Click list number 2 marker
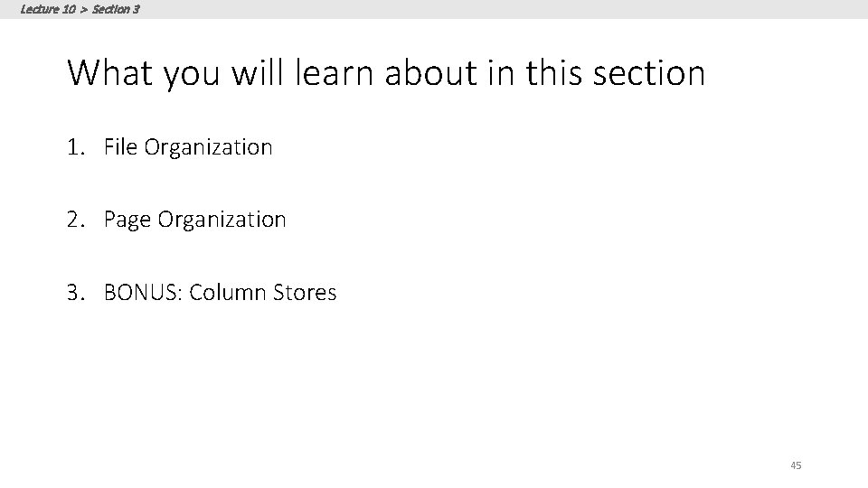868x488 pixels. click(x=76, y=220)
